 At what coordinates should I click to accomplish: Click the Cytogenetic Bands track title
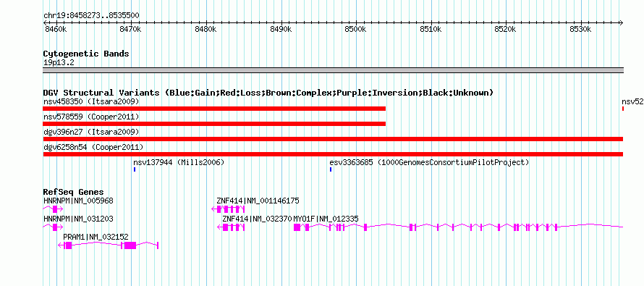point(86,54)
